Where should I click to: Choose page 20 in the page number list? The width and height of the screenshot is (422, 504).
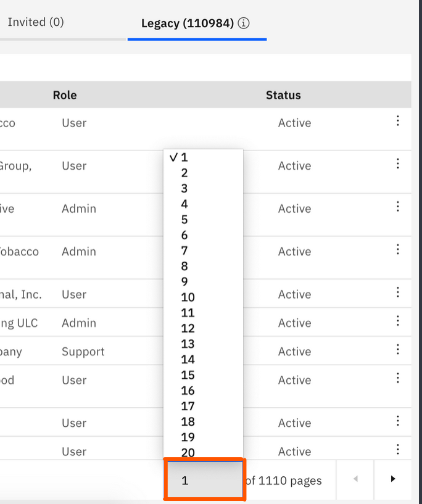(x=188, y=452)
